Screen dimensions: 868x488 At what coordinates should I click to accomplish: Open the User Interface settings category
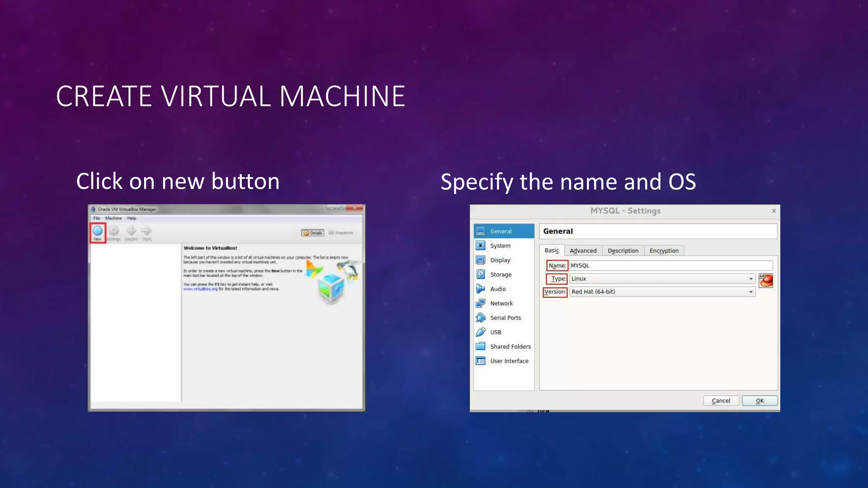504,361
